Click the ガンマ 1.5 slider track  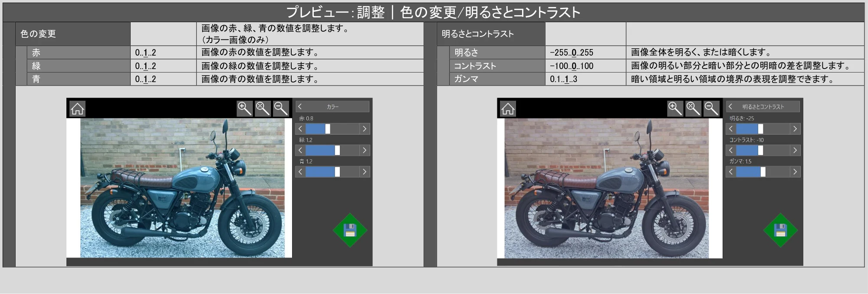click(x=763, y=172)
